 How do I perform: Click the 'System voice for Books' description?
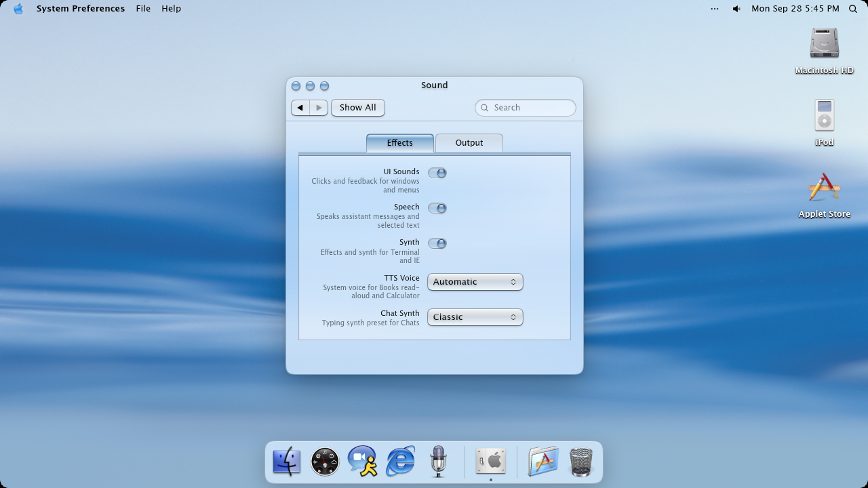[371, 292]
